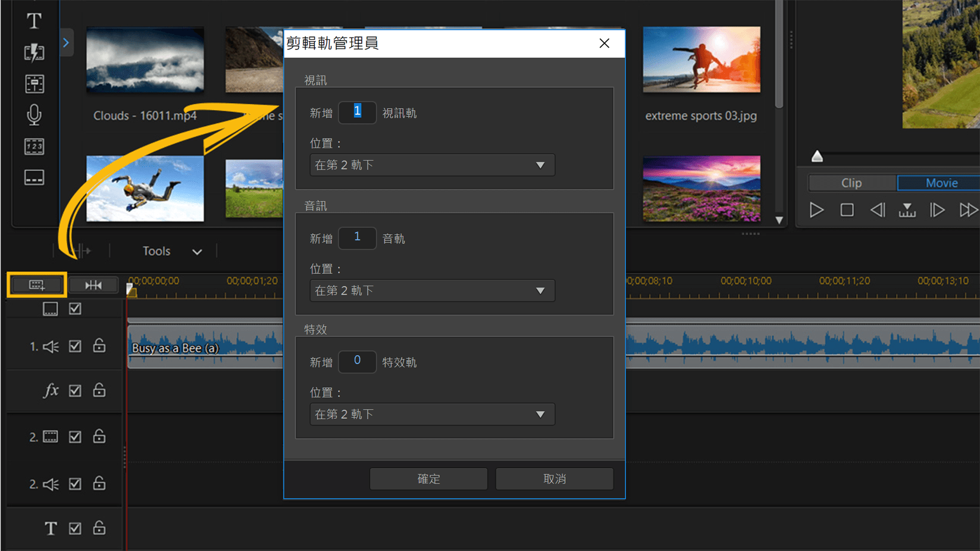Lock audio track 1
The width and height of the screenshot is (980, 551).
click(99, 346)
